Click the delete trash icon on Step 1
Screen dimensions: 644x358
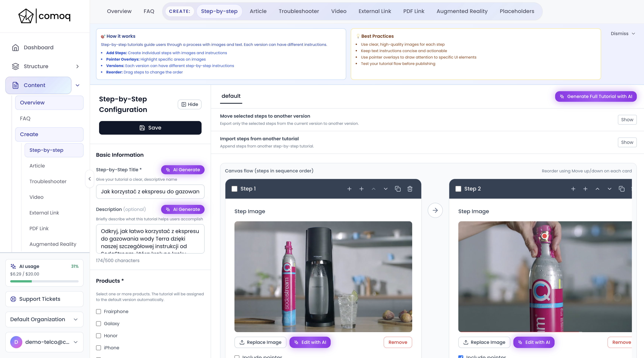click(410, 189)
